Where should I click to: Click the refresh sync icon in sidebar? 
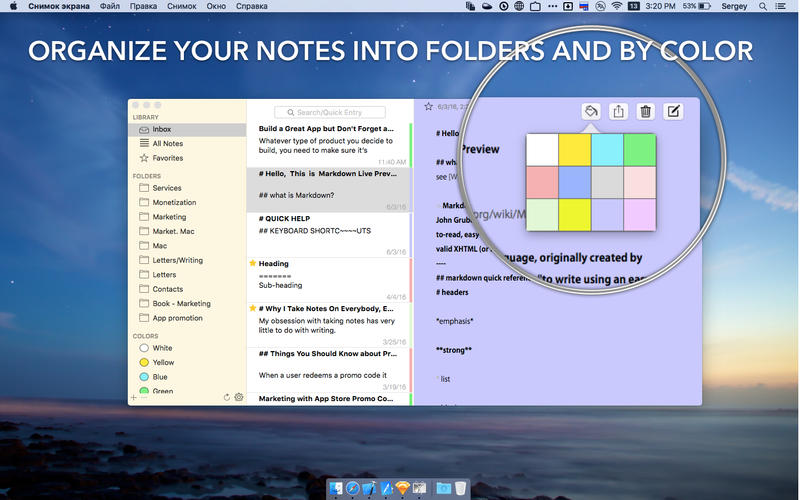(x=226, y=397)
